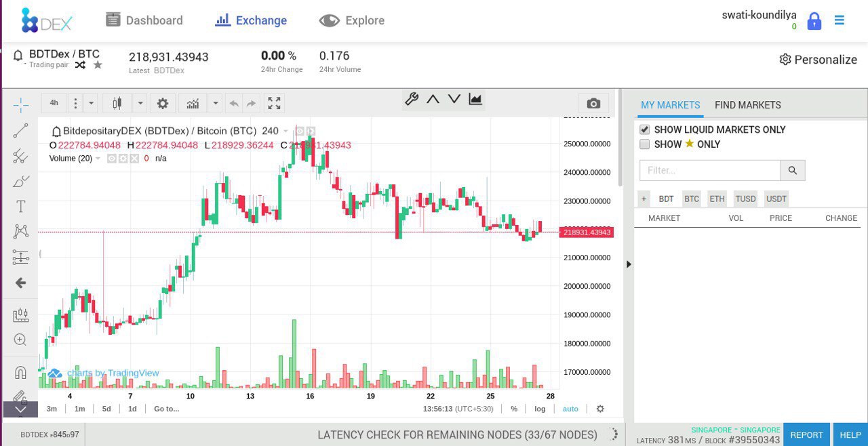
Task: Open the hamburger menu
Action: click(840, 20)
